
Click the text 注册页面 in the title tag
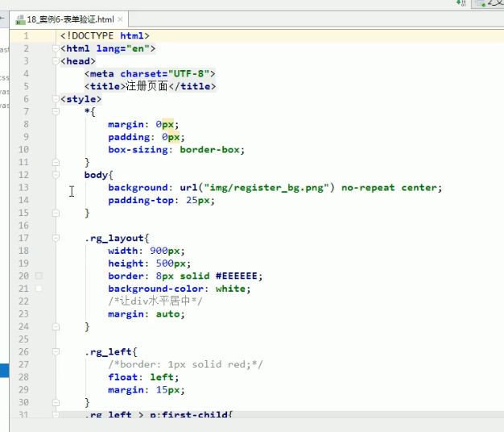[147, 86]
